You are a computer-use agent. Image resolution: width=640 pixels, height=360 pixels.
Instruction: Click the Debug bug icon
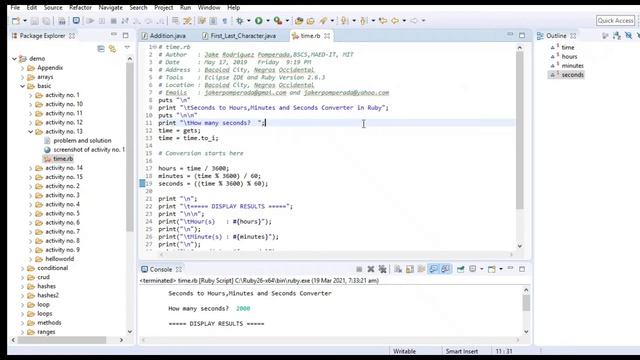click(240, 20)
